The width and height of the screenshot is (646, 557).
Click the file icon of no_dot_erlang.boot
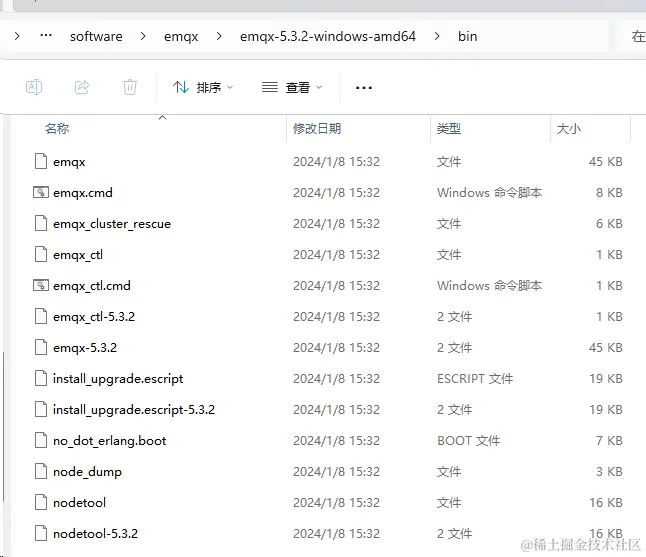click(x=41, y=440)
